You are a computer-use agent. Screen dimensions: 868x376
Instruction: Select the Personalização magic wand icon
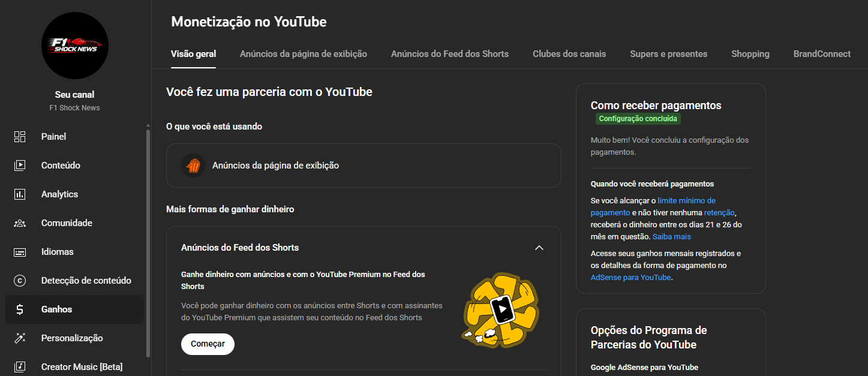click(x=20, y=338)
